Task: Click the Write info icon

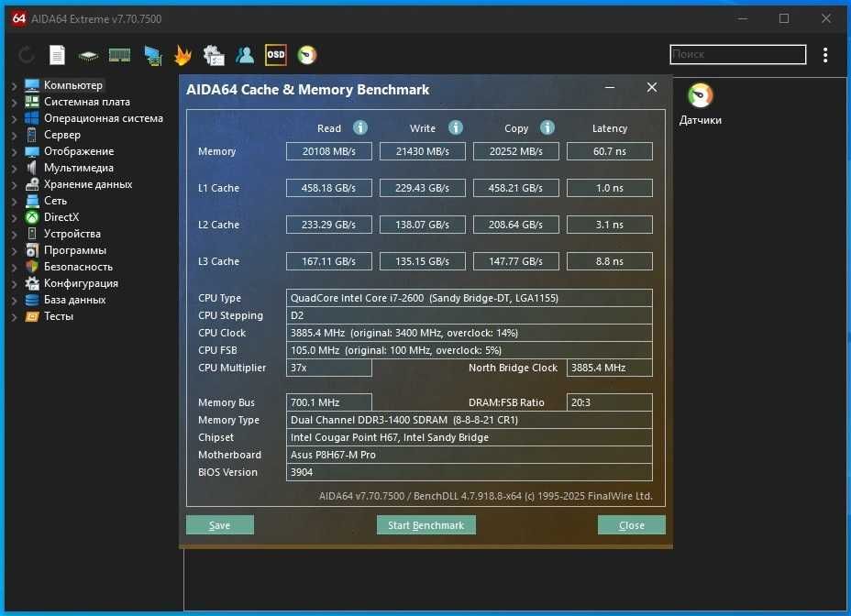Action: click(456, 127)
